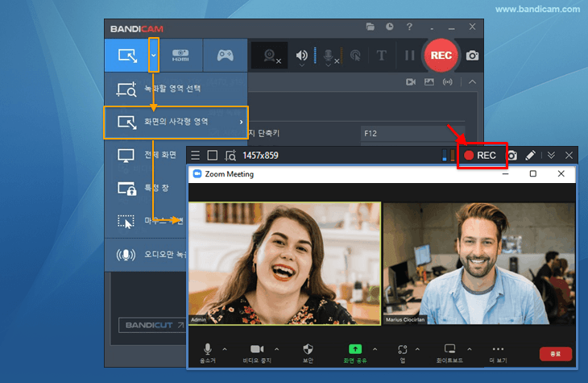Collapse recording bar with double-chevron icon
This screenshot has width=588, height=383.
(551, 156)
